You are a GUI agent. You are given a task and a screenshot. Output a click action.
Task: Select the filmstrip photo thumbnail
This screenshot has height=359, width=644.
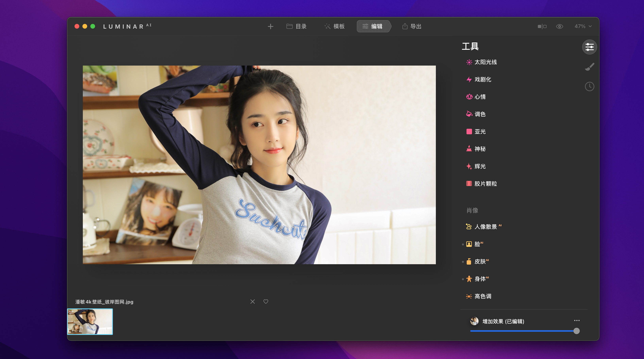(x=90, y=321)
